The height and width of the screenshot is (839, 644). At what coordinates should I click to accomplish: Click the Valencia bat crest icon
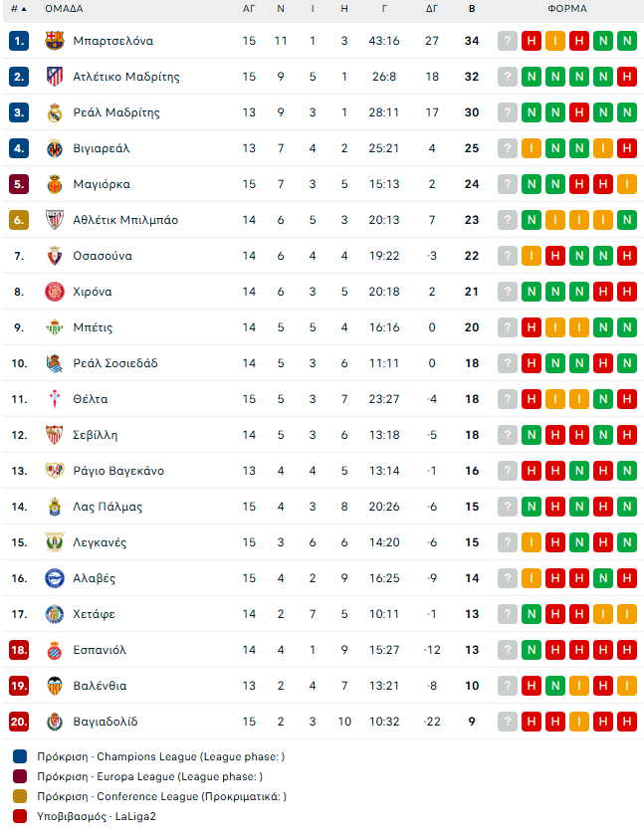pyautogui.click(x=54, y=686)
